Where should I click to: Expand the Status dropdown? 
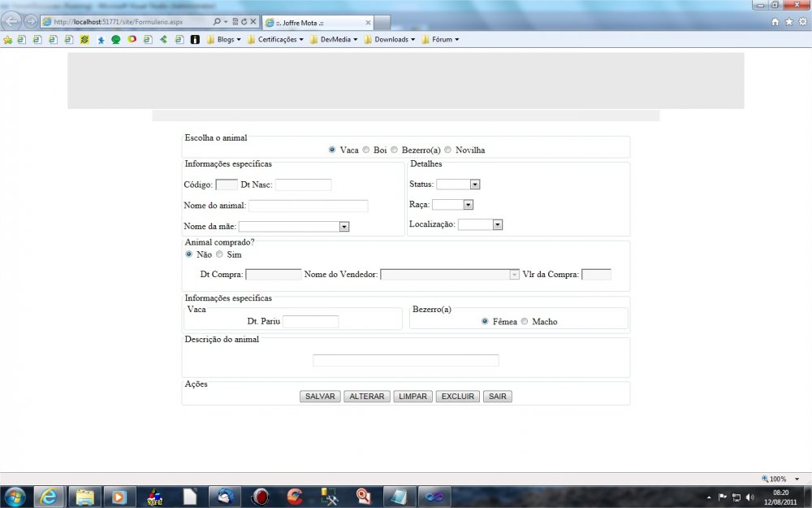click(475, 185)
